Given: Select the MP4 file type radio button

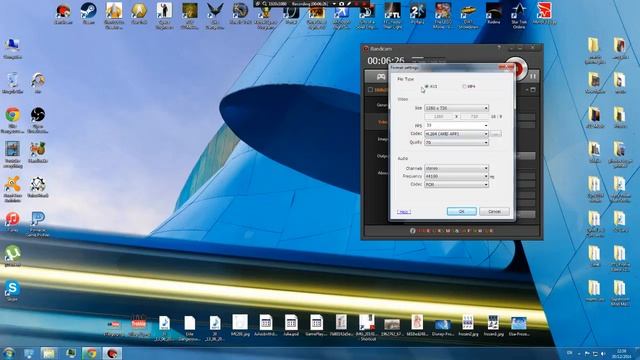Looking at the screenshot, I should click(464, 87).
